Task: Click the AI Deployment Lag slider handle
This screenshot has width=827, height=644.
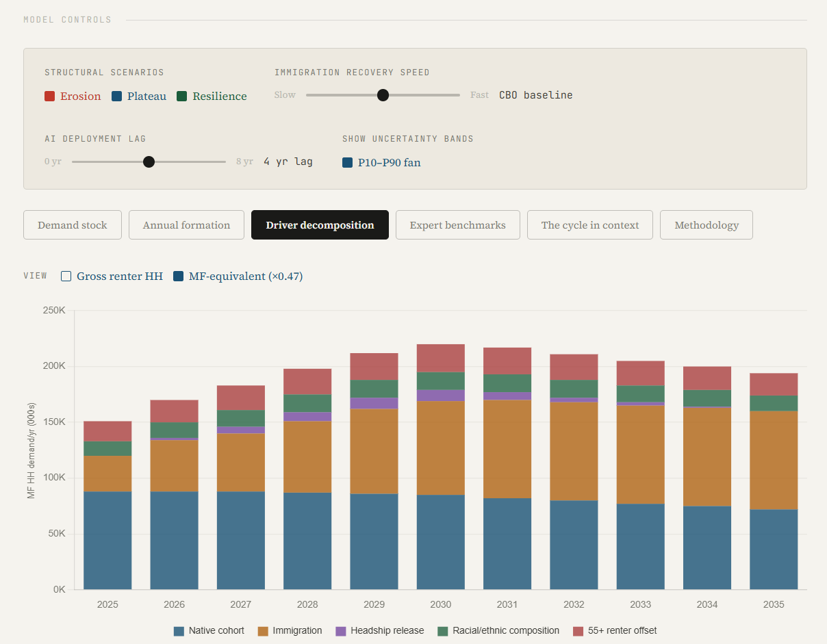Action: coord(149,162)
